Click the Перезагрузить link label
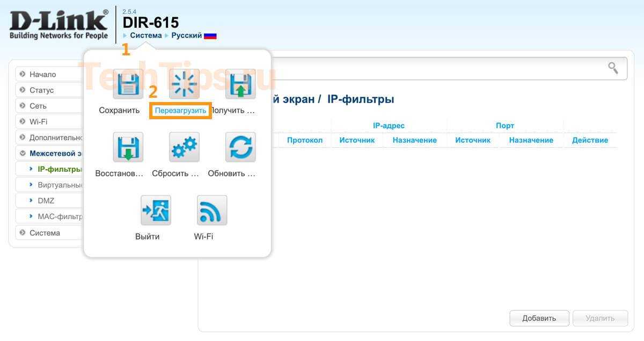This screenshot has height=341, width=644. point(180,111)
